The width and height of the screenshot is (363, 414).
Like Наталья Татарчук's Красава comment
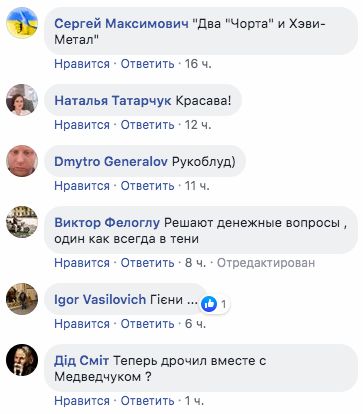click(82, 125)
